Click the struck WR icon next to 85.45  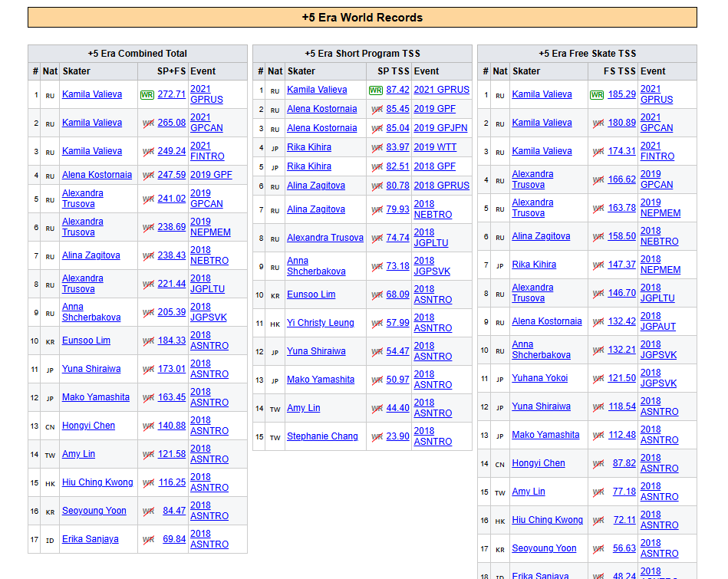[377, 109]
